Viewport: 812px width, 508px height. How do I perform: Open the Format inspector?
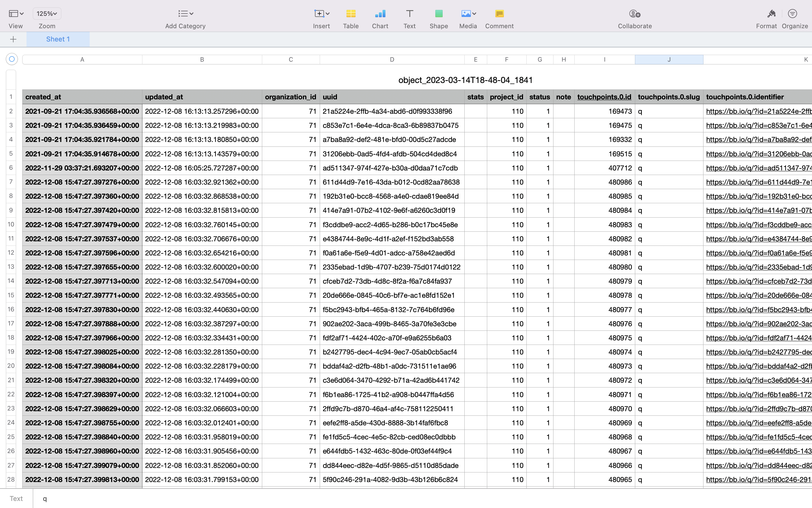click(771, 14)
